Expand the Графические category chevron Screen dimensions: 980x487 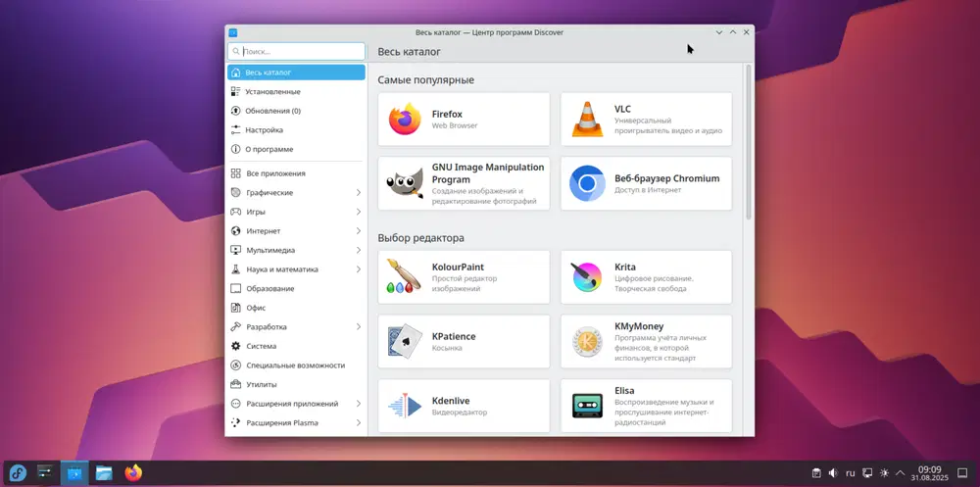tap(359, 193)
